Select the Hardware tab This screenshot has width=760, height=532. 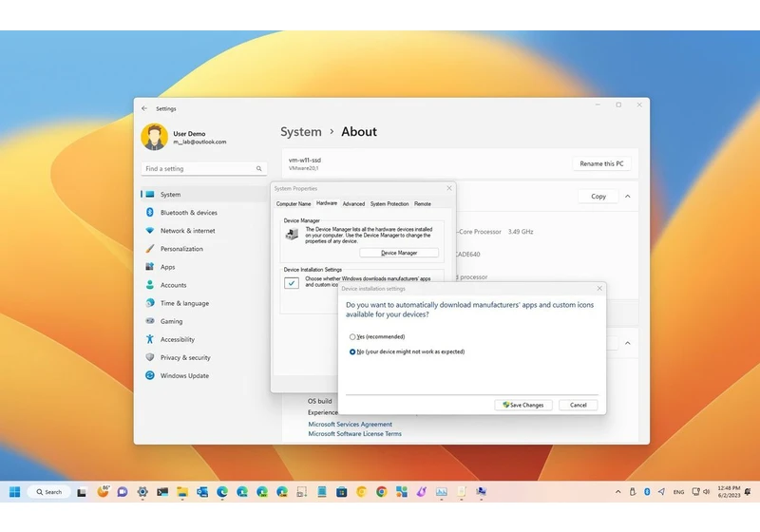[327, 203]
